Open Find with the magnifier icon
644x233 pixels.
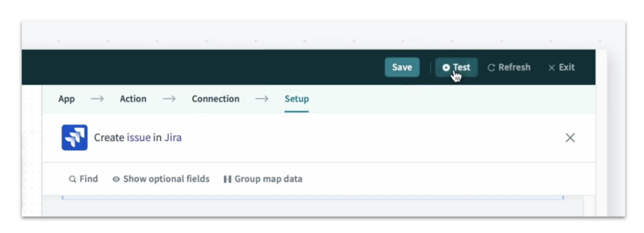tap(73, 179)
